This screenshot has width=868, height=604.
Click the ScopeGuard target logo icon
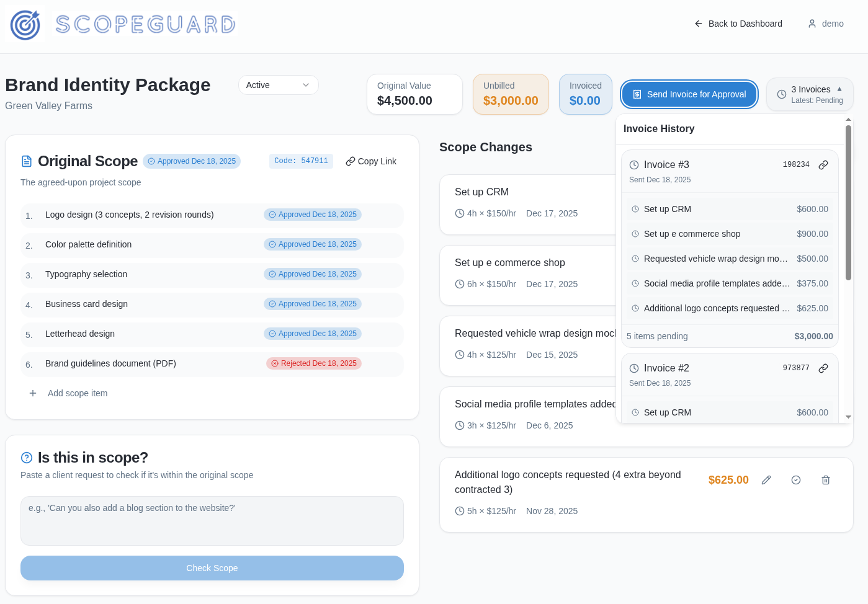click(25, 25)
